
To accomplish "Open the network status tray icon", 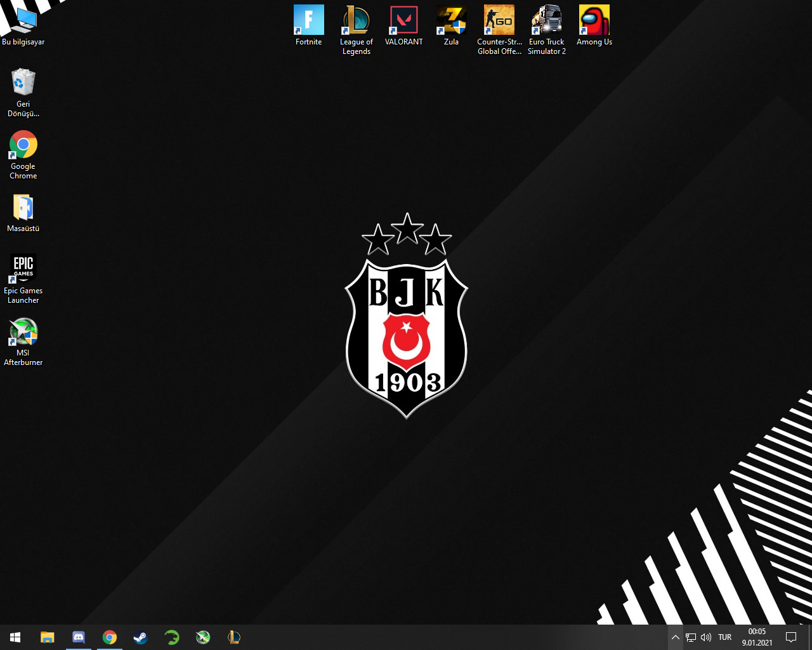I will 691,637.
